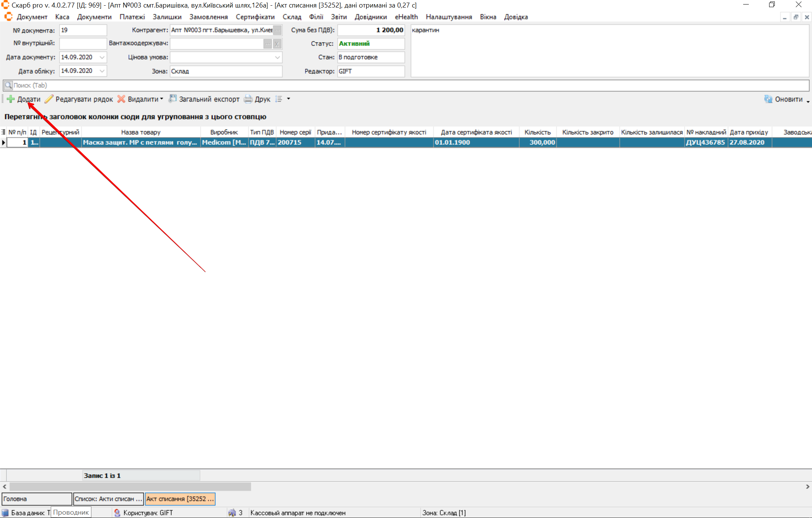Click the ellipsis button beside Контрагент field
This screenshot has width=812, height=518.
(x=277, y=30)
